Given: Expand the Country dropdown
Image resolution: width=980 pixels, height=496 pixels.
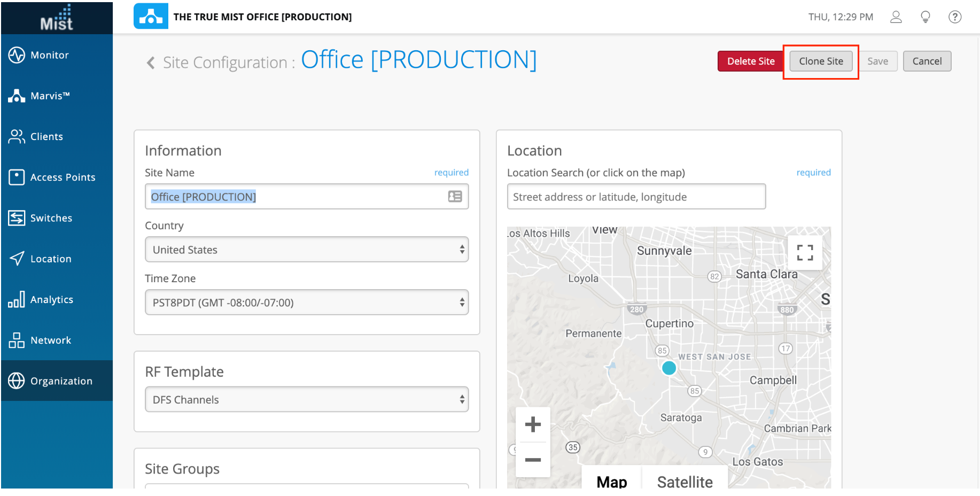Looking at the screenshot, I should coord(307,250).
